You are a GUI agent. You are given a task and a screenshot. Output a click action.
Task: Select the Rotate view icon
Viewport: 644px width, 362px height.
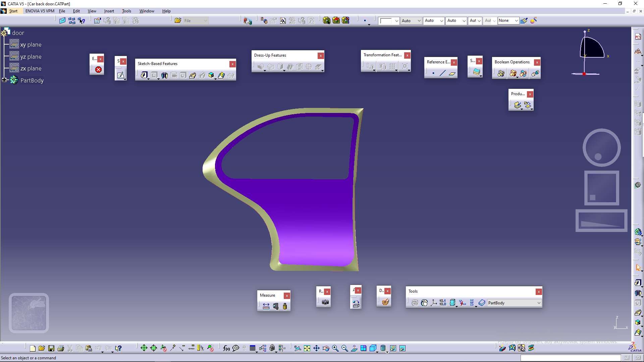(x=326, y=348)
